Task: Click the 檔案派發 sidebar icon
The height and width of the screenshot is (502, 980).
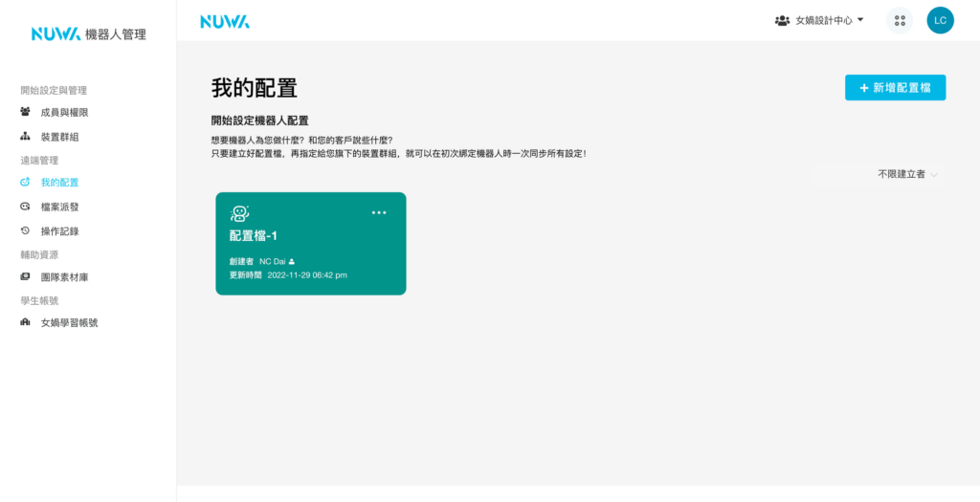Action: coord(25,206)
